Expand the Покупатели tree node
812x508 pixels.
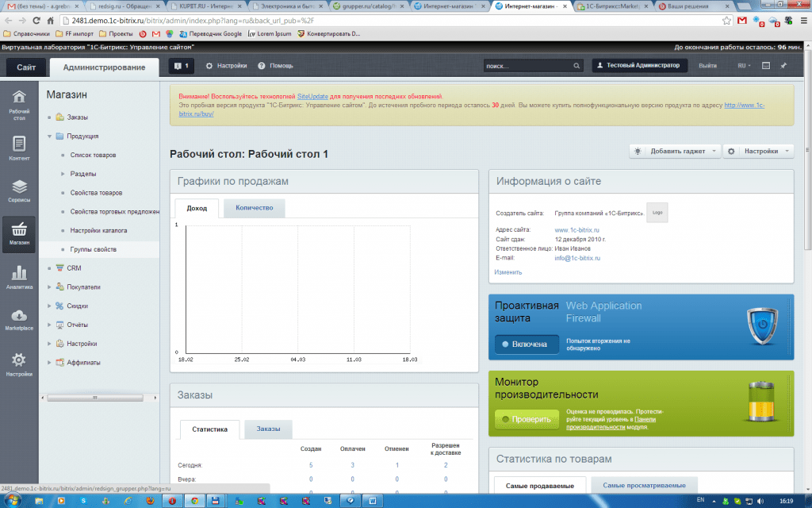point(49,287)
